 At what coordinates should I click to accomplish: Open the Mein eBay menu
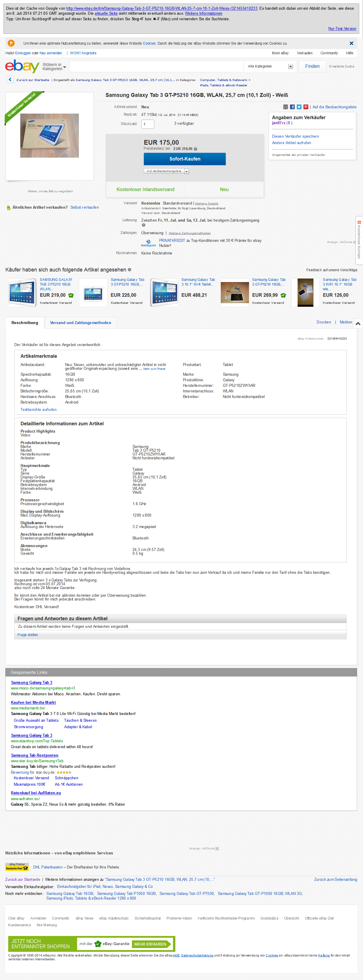[280, 53]
